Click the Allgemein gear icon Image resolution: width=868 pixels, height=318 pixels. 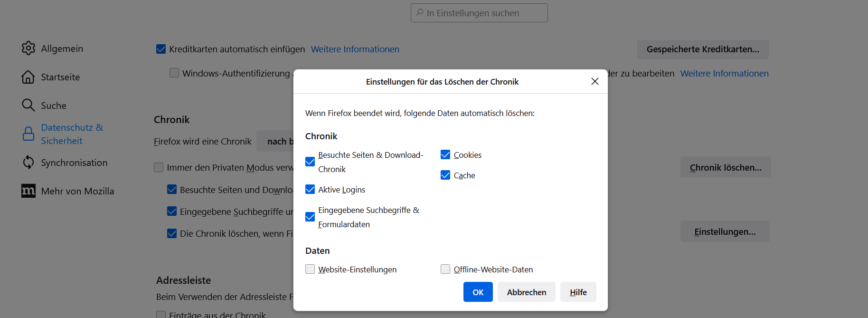[28, 48]
